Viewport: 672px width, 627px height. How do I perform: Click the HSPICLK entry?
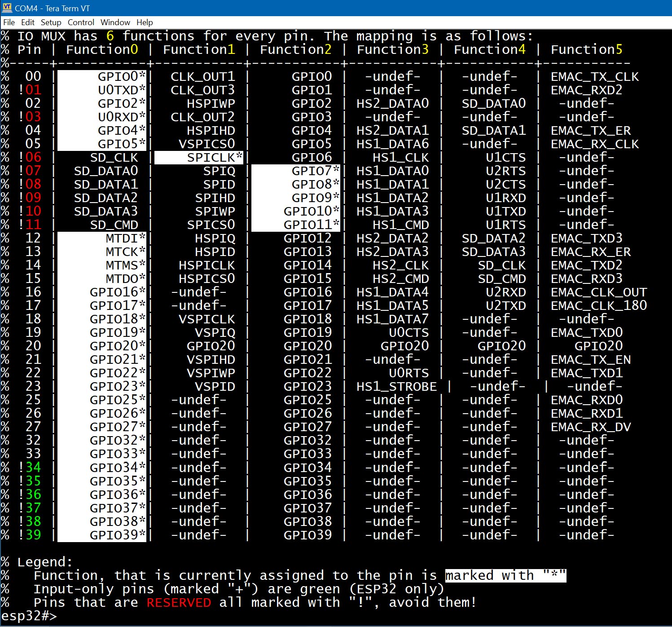click(x=207, y=265)
